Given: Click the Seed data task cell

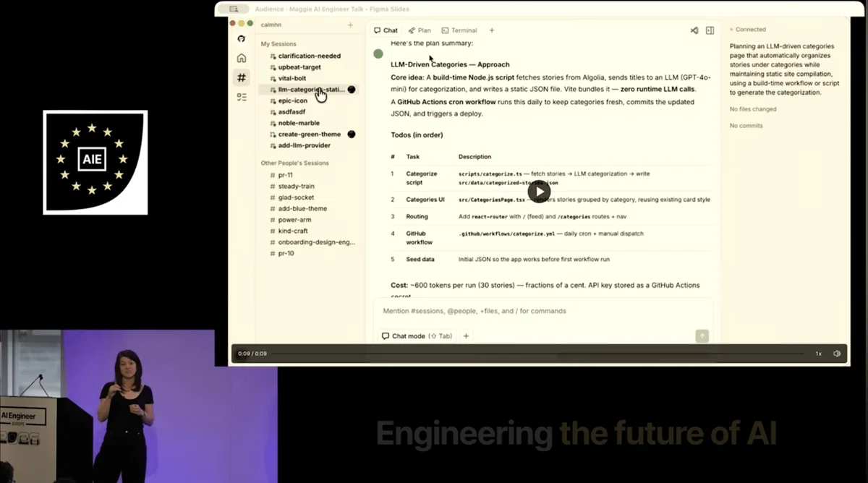Looking at the screenshot, I should tap(420, 259).
